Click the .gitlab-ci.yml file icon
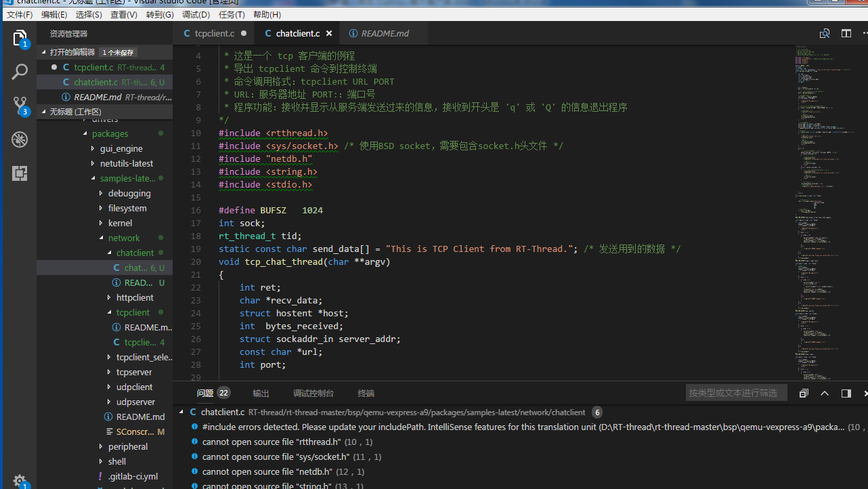The image size is (868, 489). click(100, 476)
